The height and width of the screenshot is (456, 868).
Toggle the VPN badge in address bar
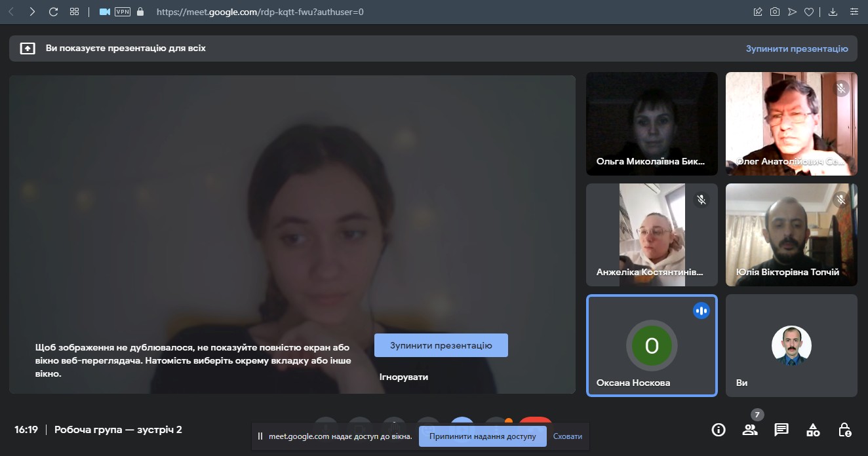[122, 12]
